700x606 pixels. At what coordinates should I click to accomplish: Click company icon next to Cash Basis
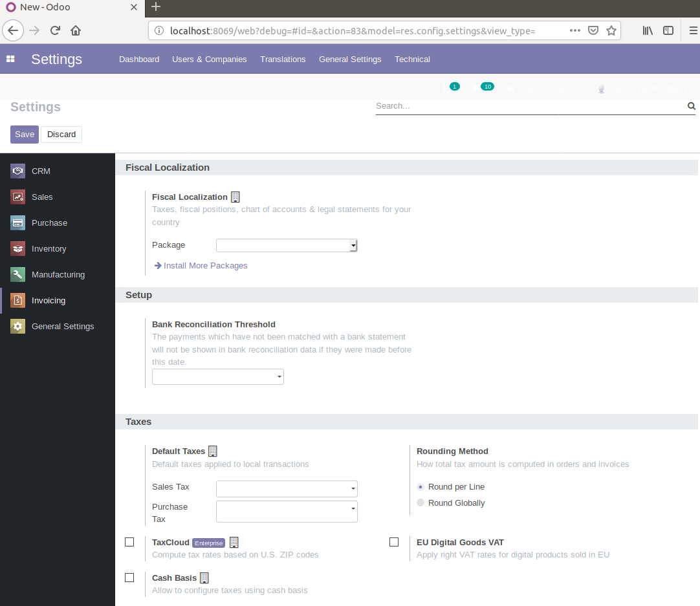point(204,578)
